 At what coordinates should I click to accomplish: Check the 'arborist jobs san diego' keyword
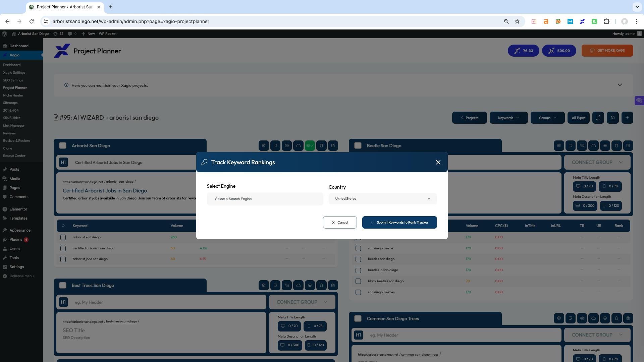[63, 259]
